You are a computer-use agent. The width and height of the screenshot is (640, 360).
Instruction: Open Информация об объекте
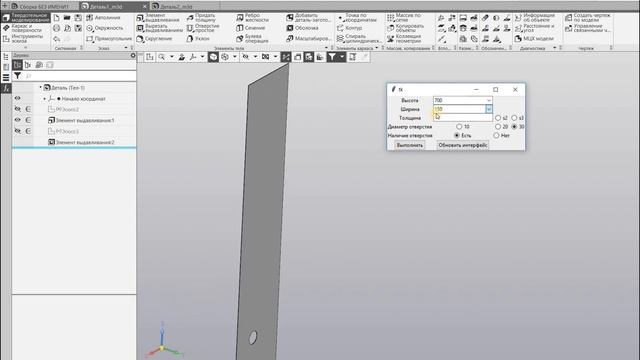pos(534,18)
